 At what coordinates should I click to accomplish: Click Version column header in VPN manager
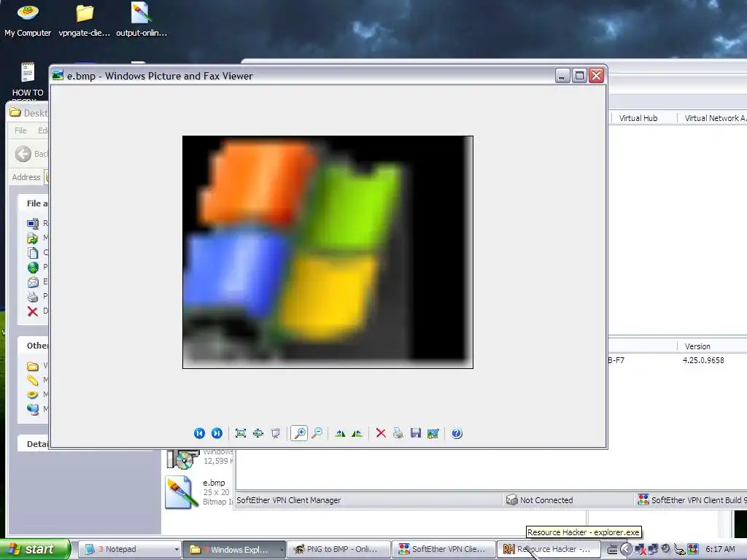(712, 346)
